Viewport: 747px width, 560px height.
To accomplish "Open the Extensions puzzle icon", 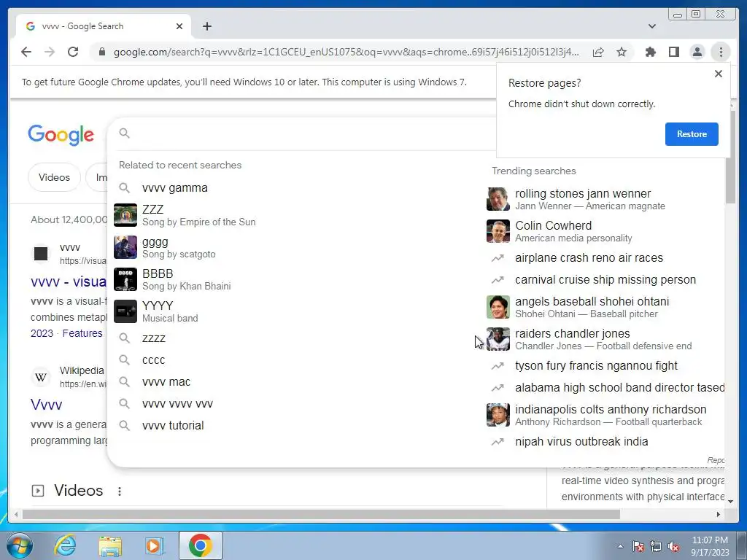I will [650, 52].
